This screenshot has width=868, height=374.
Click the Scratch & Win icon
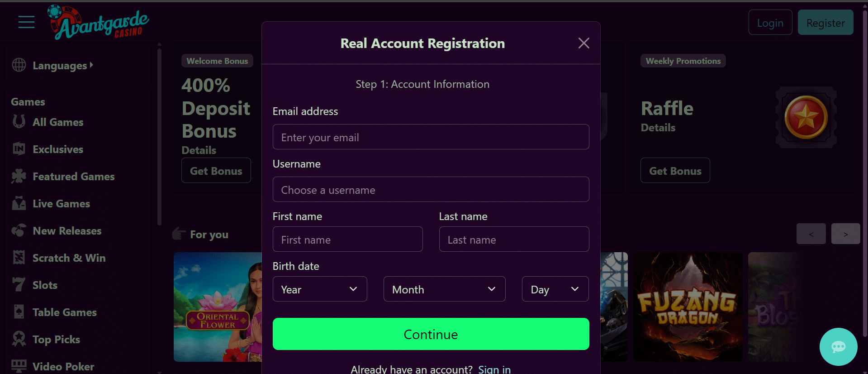click(x=19, y=258)
